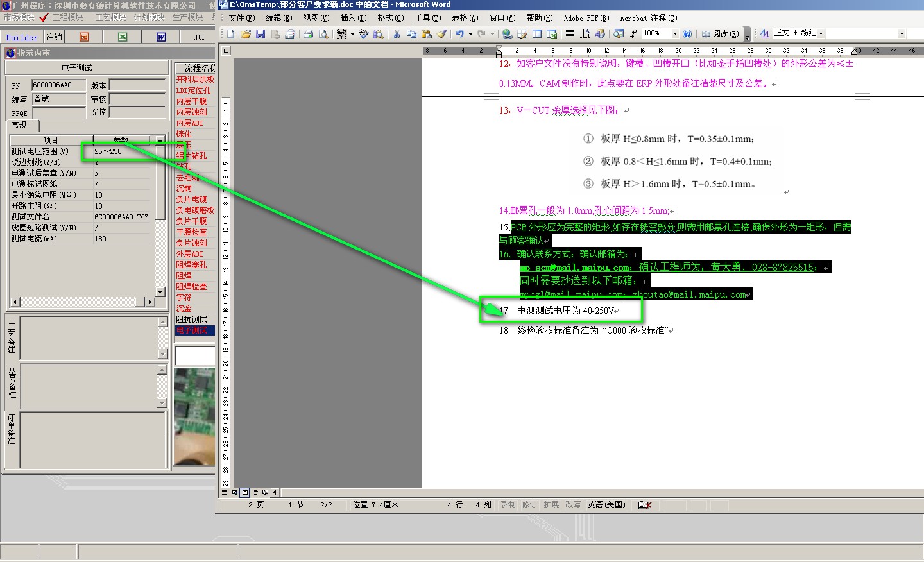Insert an Excel worksheet via toolbar icon
Screen dimensions: 924x562
552,34
